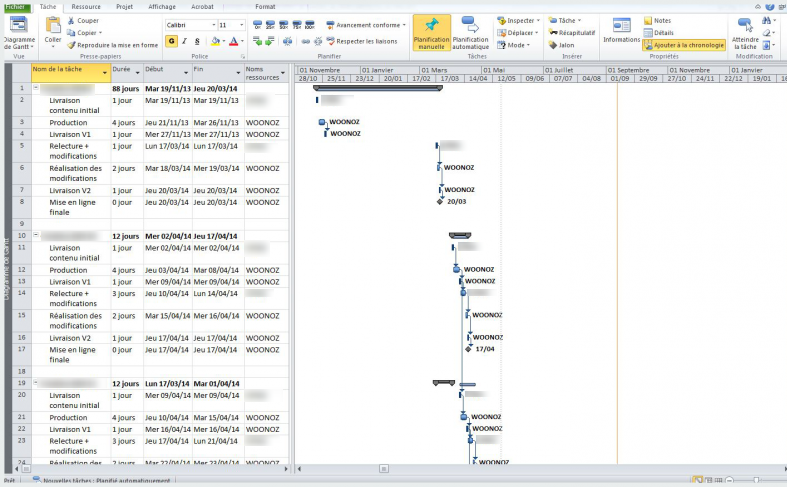Open the background fill color picker
The height and width of the screenshot is (490, 787).
tap(216, 41)
